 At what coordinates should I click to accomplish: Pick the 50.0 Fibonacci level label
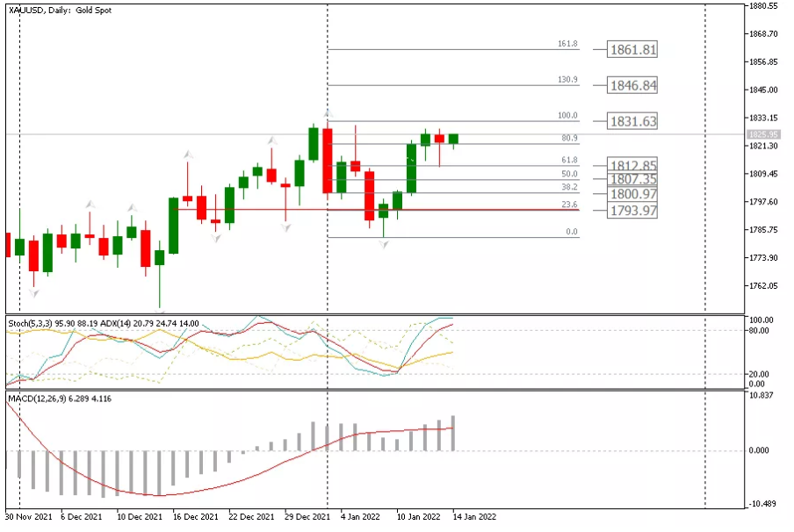point(569,174)
